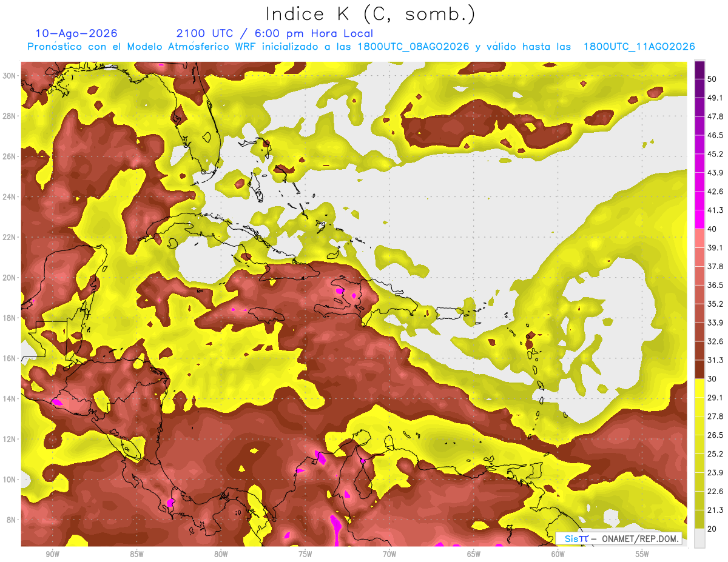The height and width of the screenshot is (562, 728).
Task: Pick the dark purple colorbar segment above 50
Action: (x=700, y=70)
